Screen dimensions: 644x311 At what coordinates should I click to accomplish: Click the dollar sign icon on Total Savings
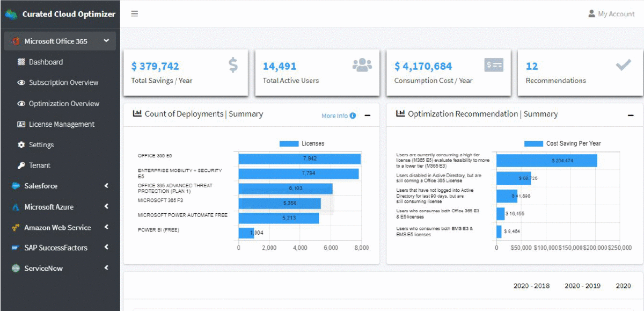click(233, 65)
